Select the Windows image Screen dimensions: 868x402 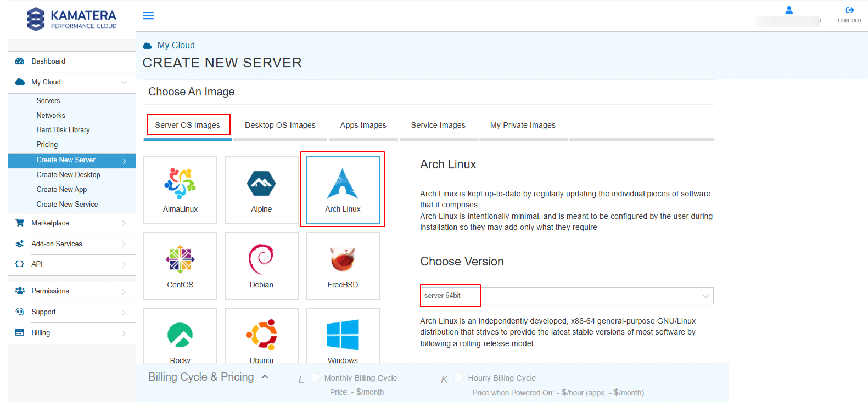point(343,336)
